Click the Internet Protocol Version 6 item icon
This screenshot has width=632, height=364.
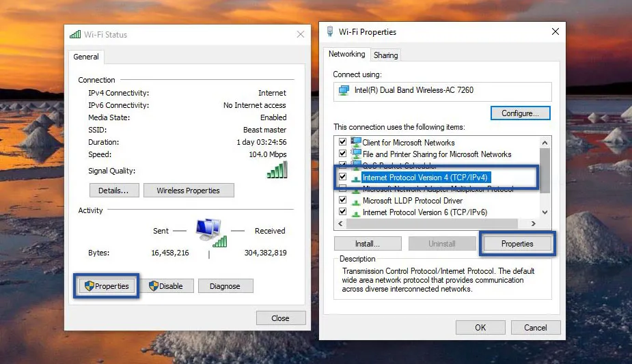point(356,213)
